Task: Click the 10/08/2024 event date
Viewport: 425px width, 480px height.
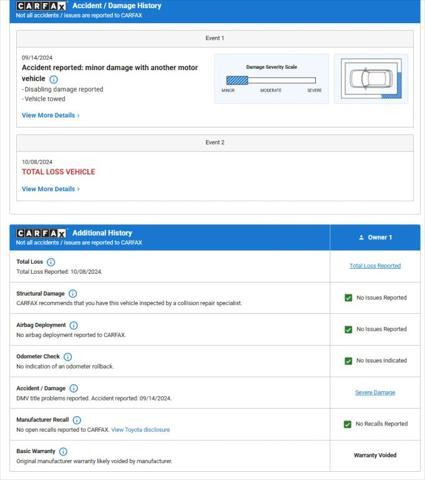Action: 37,162
